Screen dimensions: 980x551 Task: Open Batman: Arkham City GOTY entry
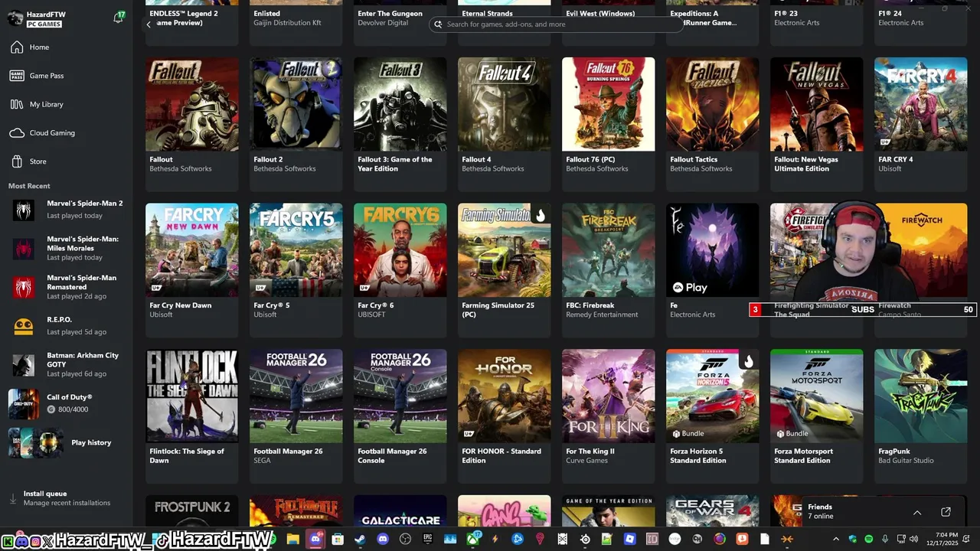[x=66, y=364]
